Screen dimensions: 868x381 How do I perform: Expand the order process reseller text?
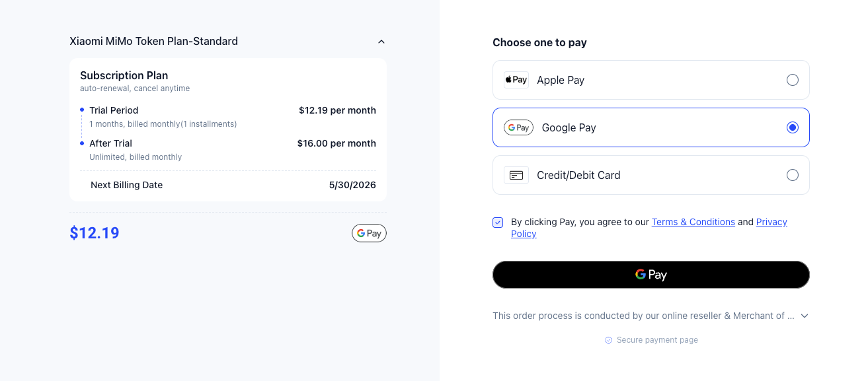[x=643, y=316]
